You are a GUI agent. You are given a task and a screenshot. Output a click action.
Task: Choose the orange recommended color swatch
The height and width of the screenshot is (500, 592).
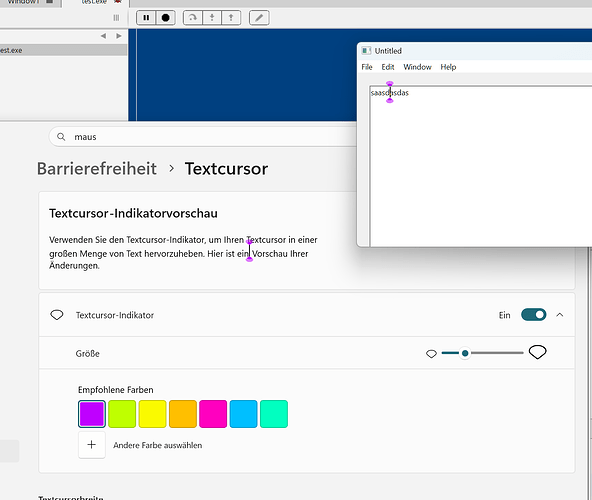tap(183, 414)
